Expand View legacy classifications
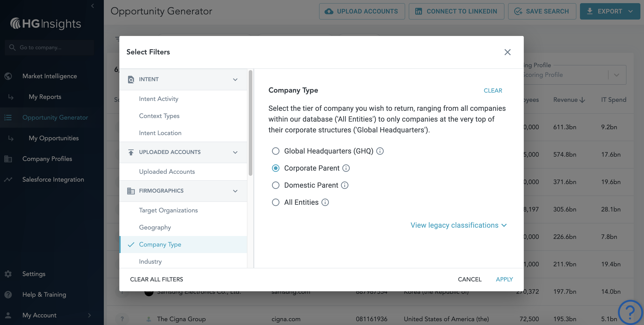644x325 pixels. (x=458, y=225)
